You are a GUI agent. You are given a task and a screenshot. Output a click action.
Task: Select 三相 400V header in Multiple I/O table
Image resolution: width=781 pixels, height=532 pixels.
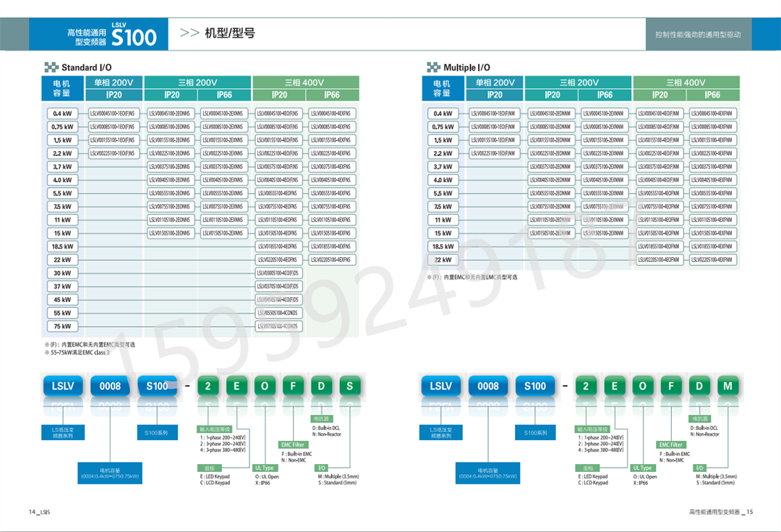pyautogui.click(x=686, y=82)
